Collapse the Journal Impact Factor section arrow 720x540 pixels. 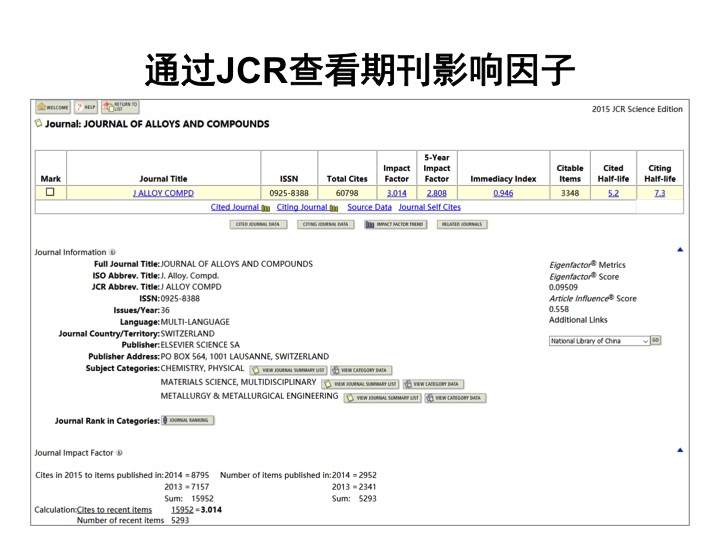click(x=680, y=450)
